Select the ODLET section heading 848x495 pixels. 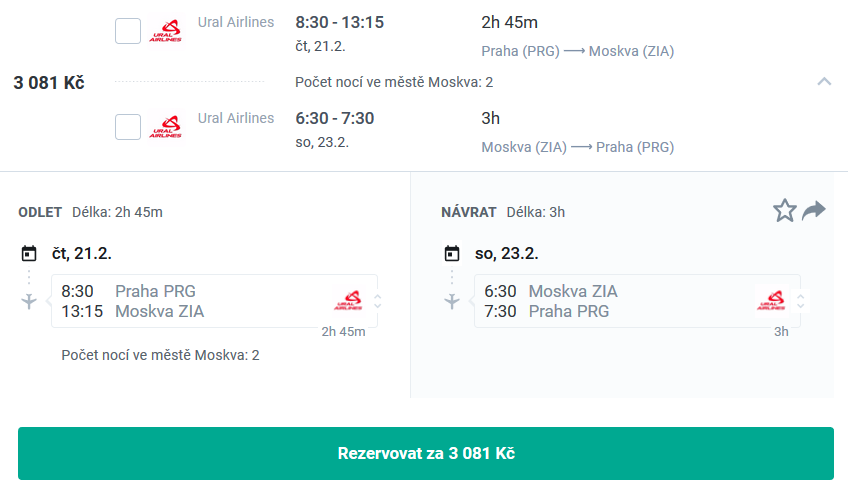[x=40, y=212]
